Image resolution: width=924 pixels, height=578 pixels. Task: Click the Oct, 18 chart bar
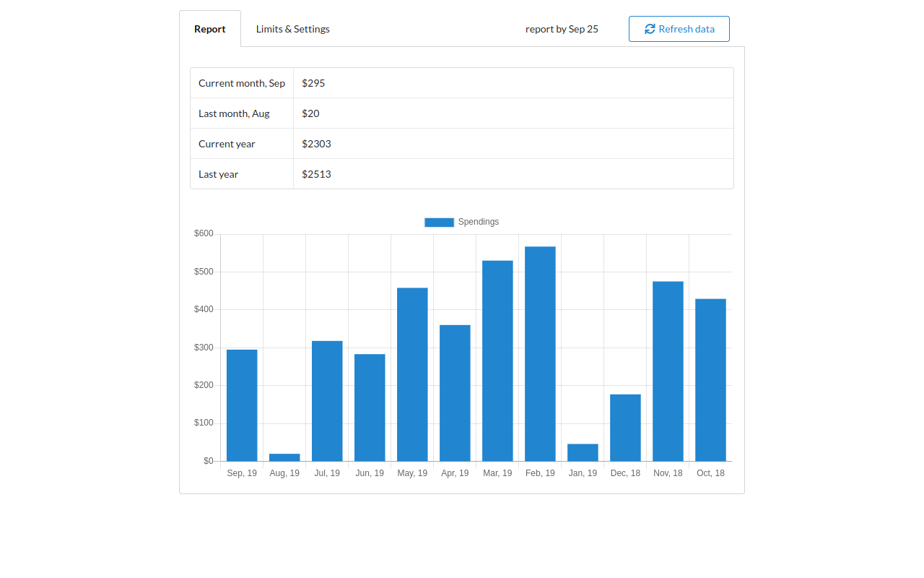710,380
